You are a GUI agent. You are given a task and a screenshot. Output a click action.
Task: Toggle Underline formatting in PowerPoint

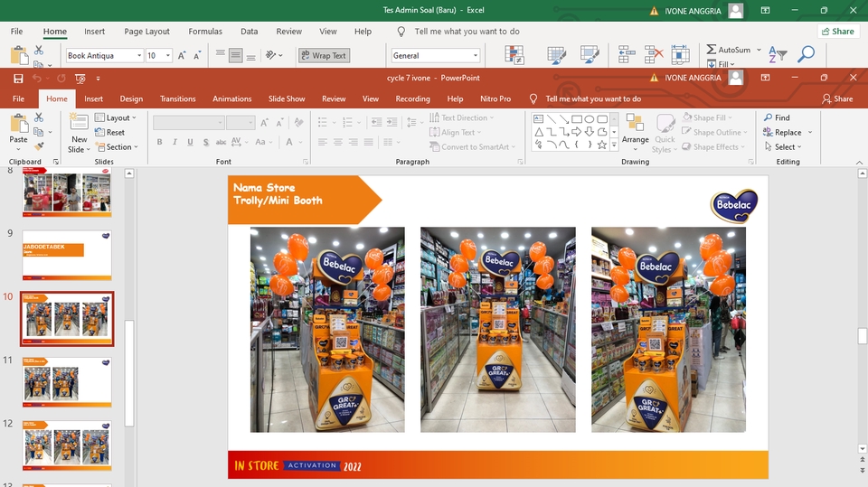tap(191, 142)
